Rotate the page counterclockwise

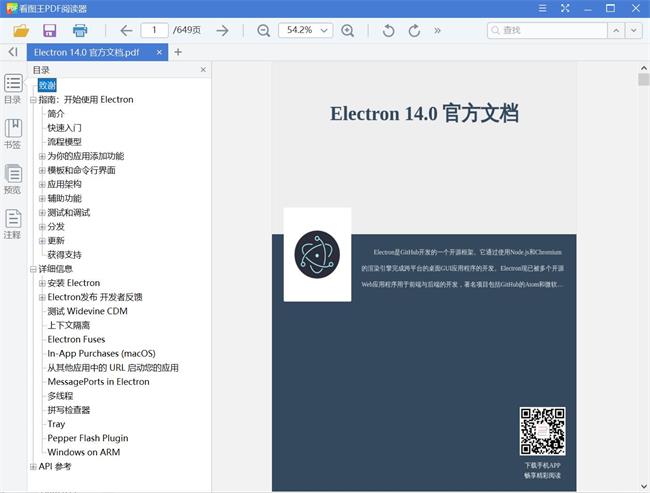388,30
